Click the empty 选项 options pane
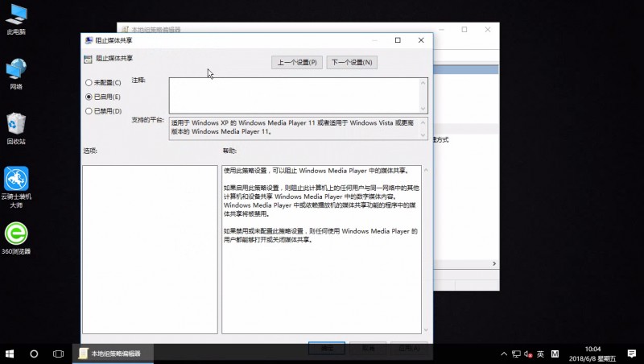The image size is (644, 364). [x=150, y=250]
